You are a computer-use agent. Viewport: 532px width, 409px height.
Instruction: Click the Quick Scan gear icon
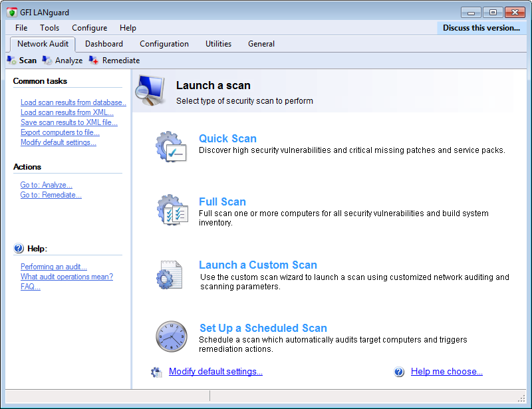(x=171, y=146)
